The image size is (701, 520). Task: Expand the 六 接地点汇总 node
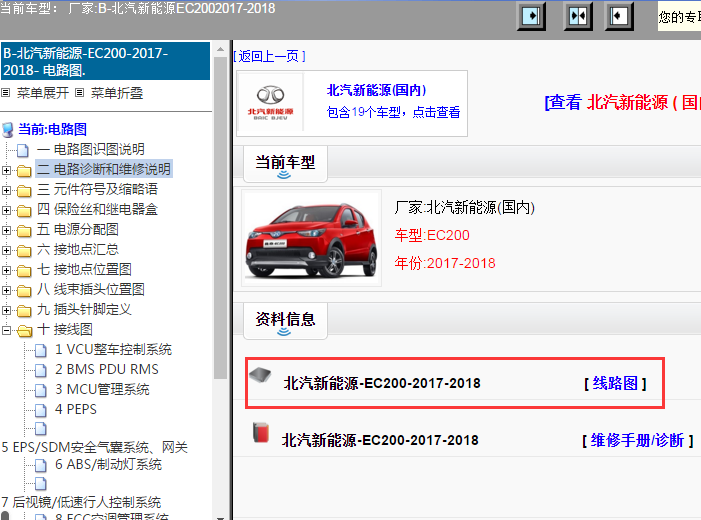coord(6,250)
